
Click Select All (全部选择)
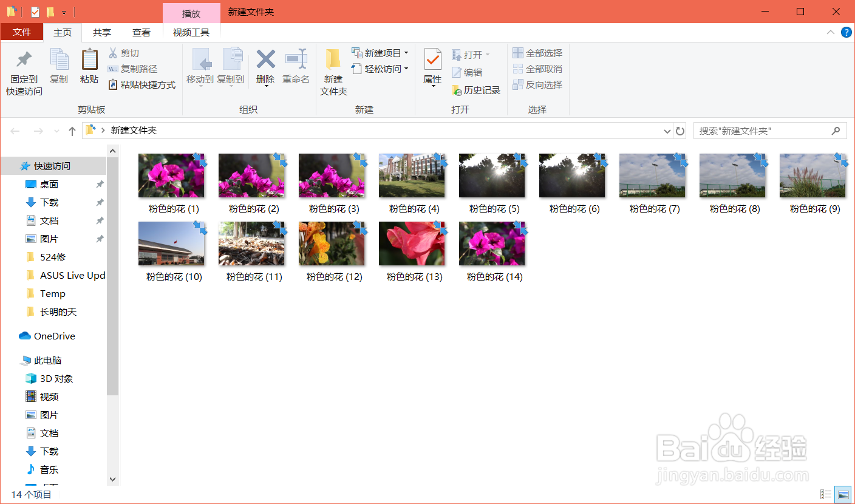coord(537,53)
